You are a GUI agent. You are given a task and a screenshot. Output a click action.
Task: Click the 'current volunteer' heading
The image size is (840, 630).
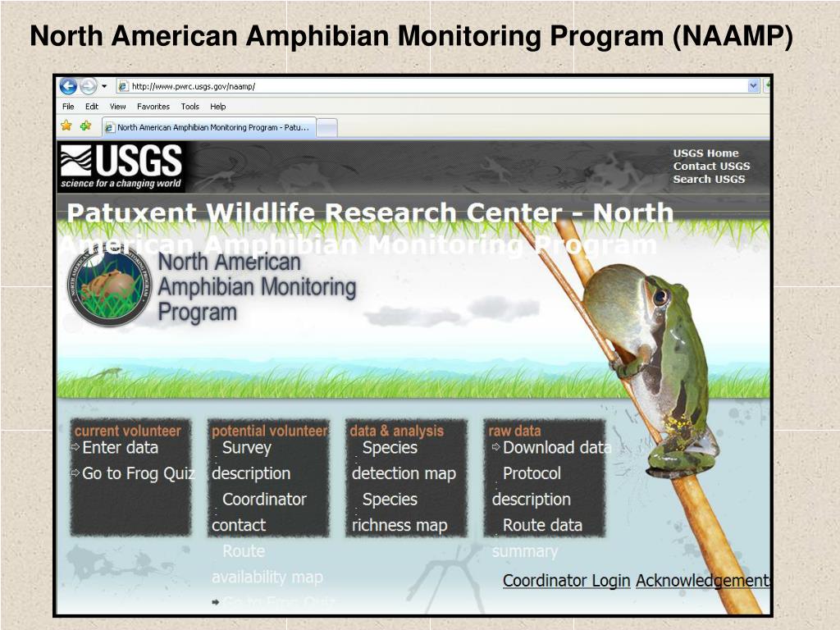click(x=127, y=431)
